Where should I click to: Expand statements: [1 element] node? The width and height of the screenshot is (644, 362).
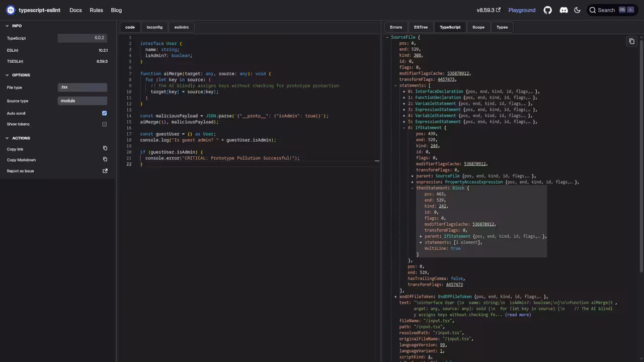point(421,242)
